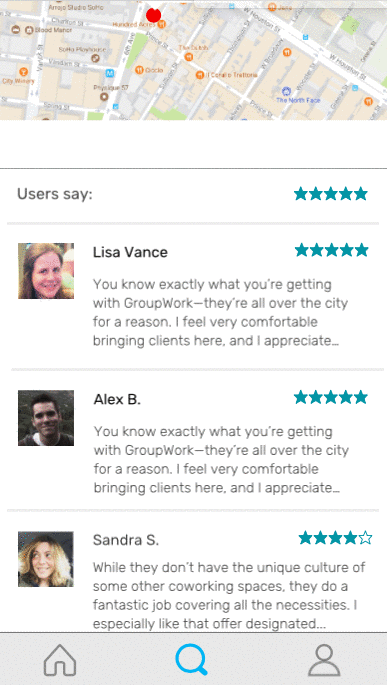Open the Profile person icon
The image size is (387, 685).
coord(324,660)
